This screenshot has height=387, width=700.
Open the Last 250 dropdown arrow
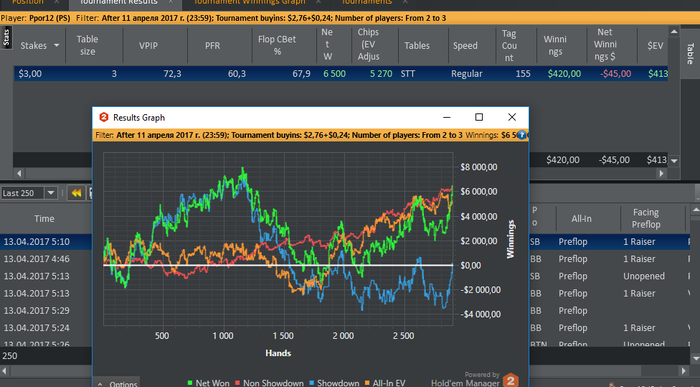pyautogui.click(x=51, y=193)
